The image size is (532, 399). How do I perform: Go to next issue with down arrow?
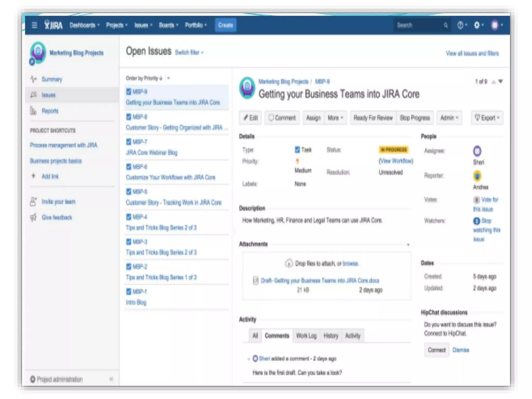click(501, 82)
